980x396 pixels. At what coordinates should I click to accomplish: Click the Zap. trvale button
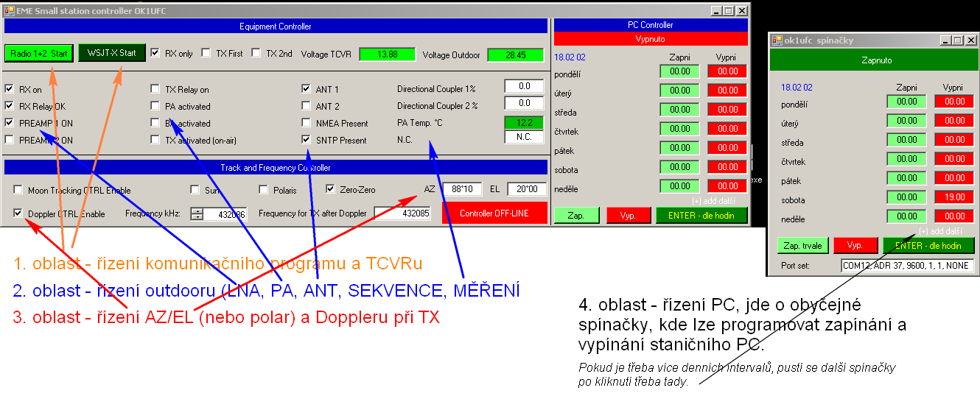tap(803, 246)
